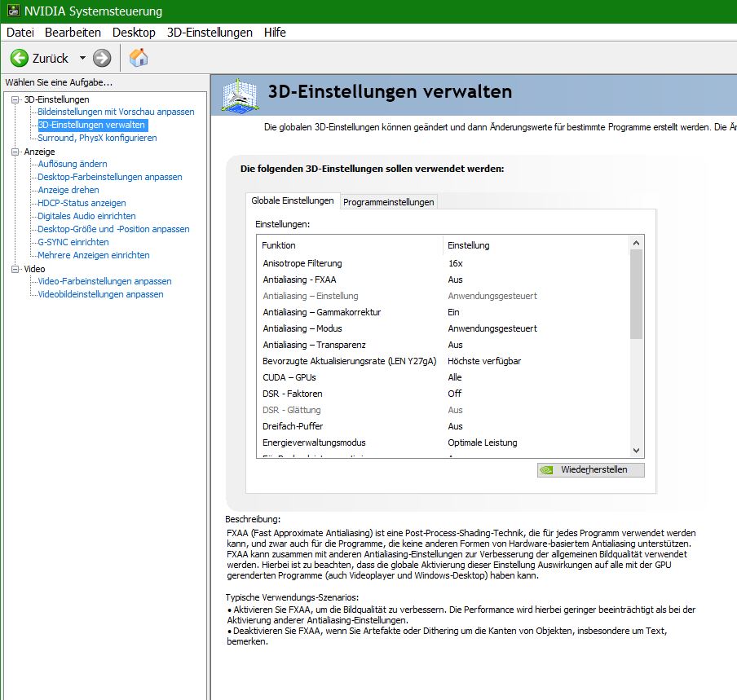Select the Globale Einstellungen tab
The image size is (737, 700).
pos(293,200)
